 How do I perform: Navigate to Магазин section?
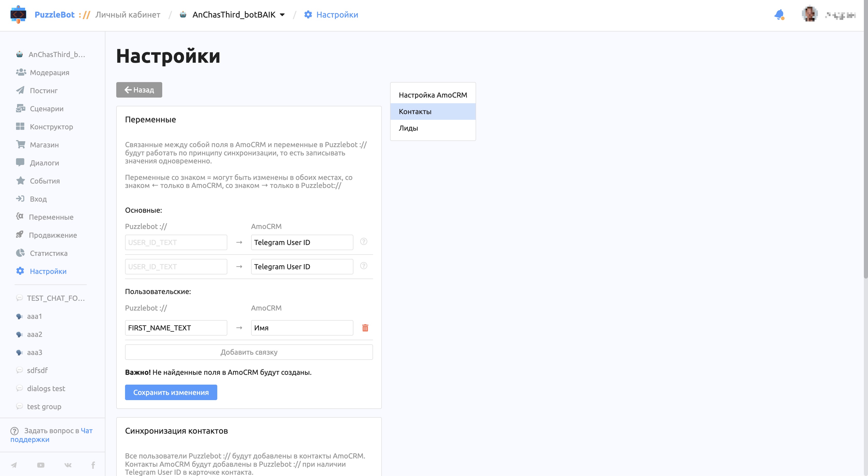[44, 145]
